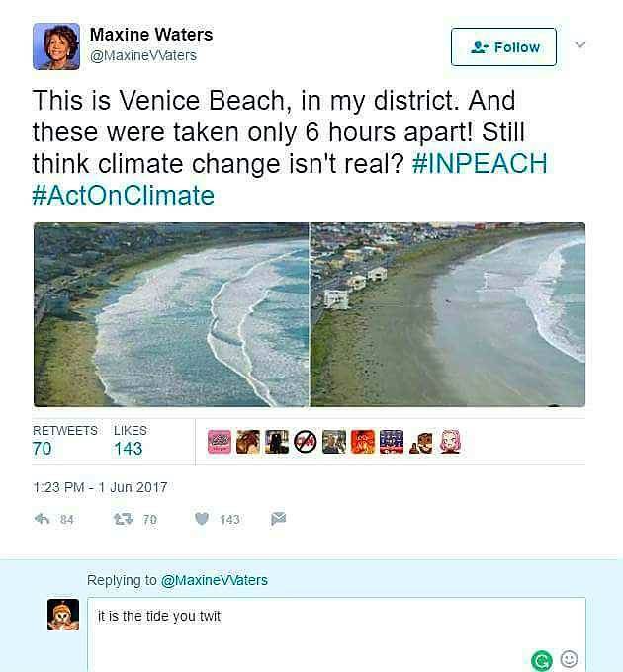Click the no-CNN sign liker avatar
This screenshot has width=623, height=672.
(x=306, y=442)
